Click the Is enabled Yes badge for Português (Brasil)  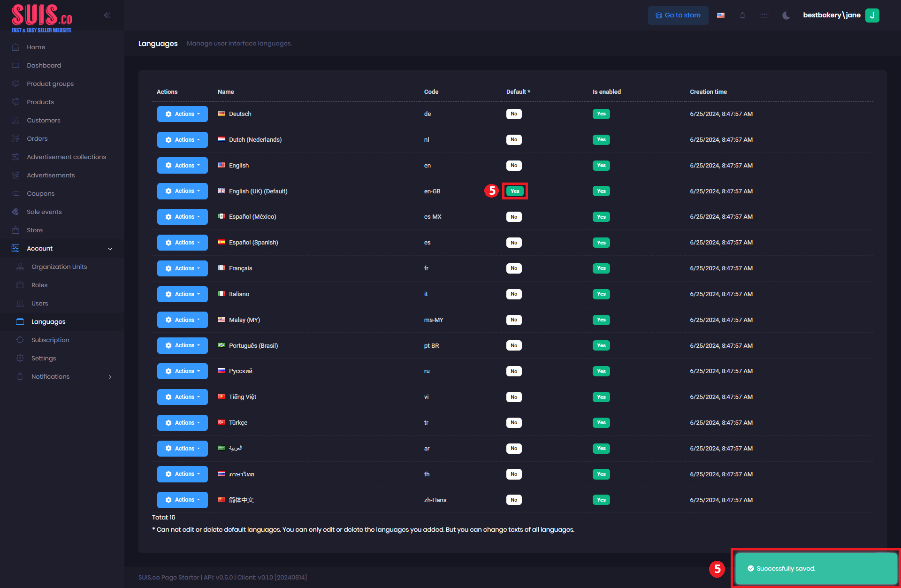coord(601,345)
